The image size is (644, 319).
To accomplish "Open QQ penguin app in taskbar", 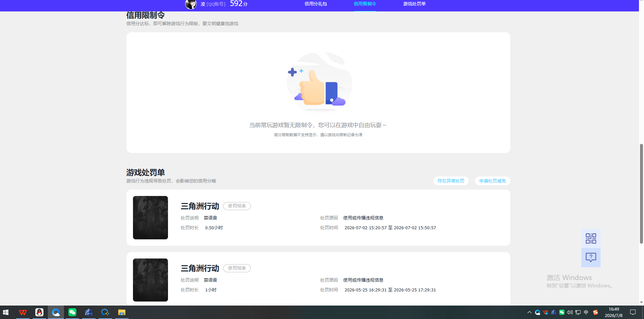I will tap(39, 312).
